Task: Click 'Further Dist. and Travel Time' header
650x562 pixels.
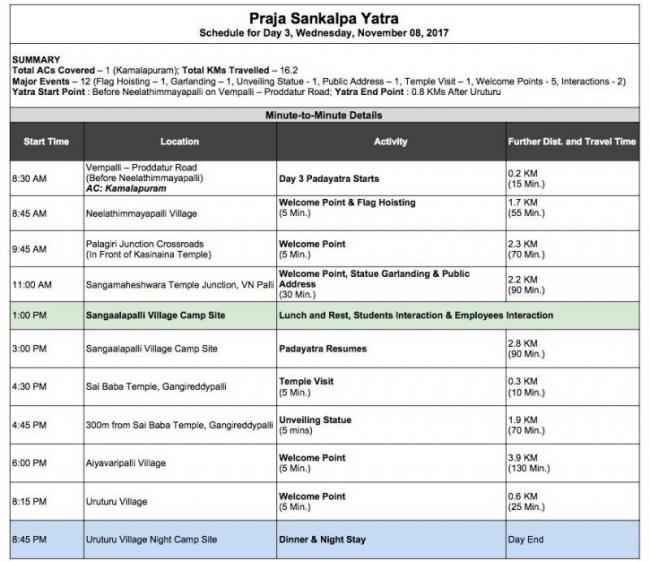Action: [572, 142]
